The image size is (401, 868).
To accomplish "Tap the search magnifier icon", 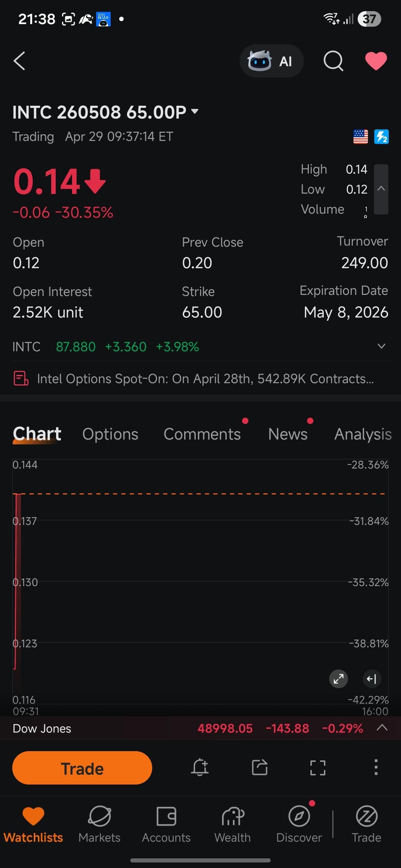I will pos(333,61).
